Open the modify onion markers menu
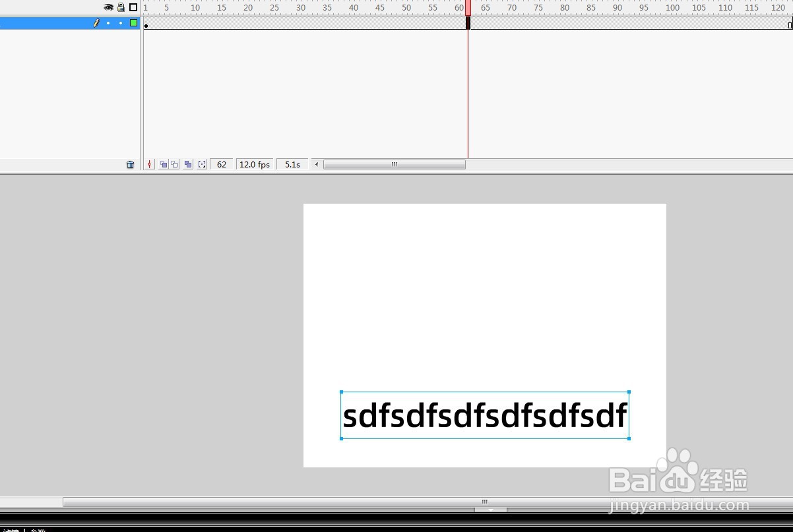 203,164
